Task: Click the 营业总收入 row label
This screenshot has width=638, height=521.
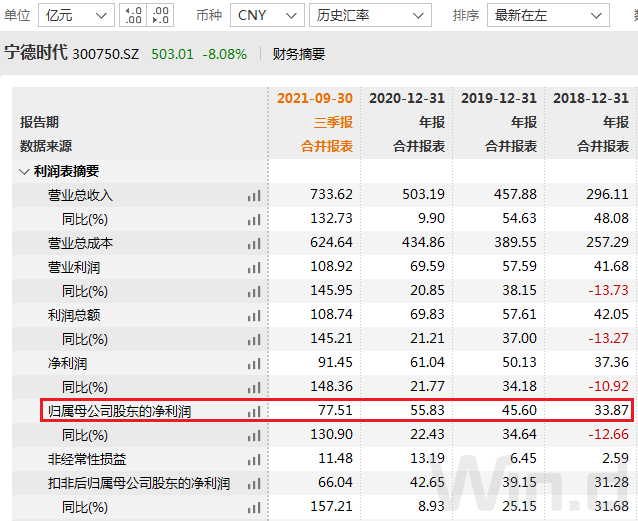Action: 80,195
